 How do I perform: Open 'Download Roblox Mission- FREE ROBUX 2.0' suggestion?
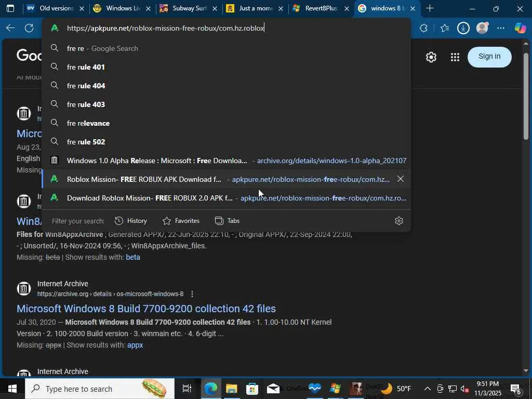click(226, 197)
